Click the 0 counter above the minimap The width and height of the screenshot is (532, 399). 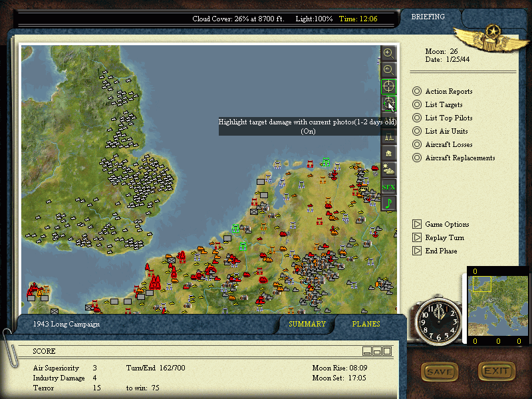coord(475,271)
